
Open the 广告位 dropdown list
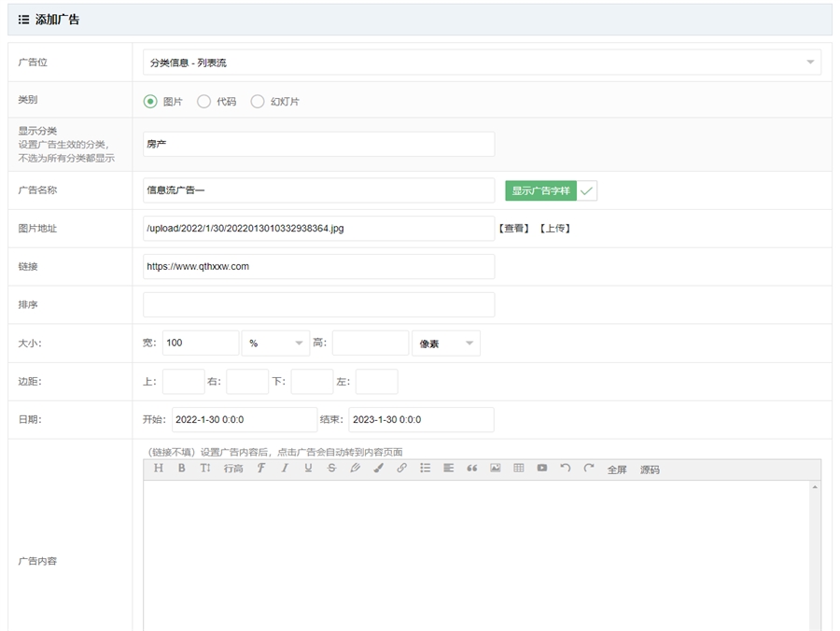pos(482,63)
